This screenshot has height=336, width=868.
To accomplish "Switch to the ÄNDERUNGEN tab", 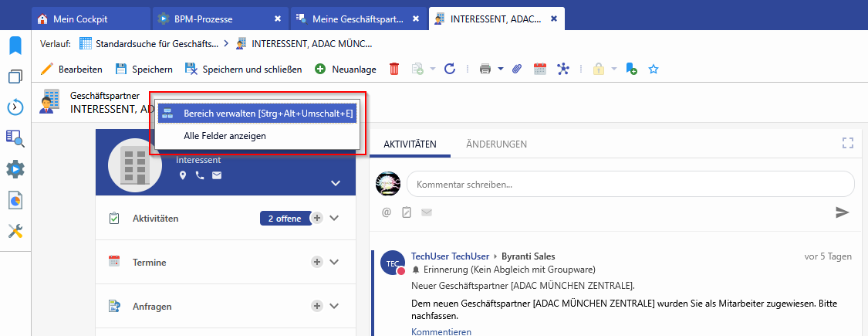I will pos(497,144).
